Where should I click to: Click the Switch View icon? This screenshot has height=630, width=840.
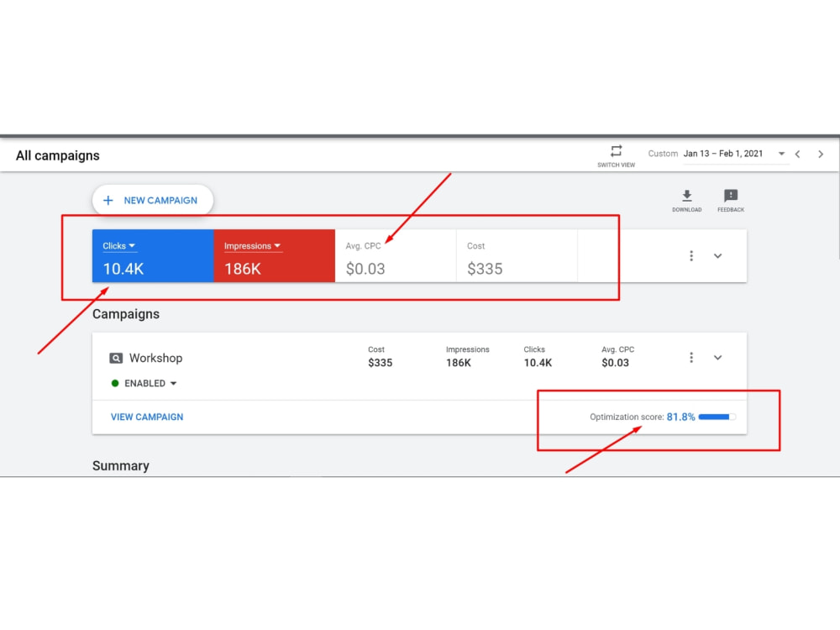click(616, 150)
